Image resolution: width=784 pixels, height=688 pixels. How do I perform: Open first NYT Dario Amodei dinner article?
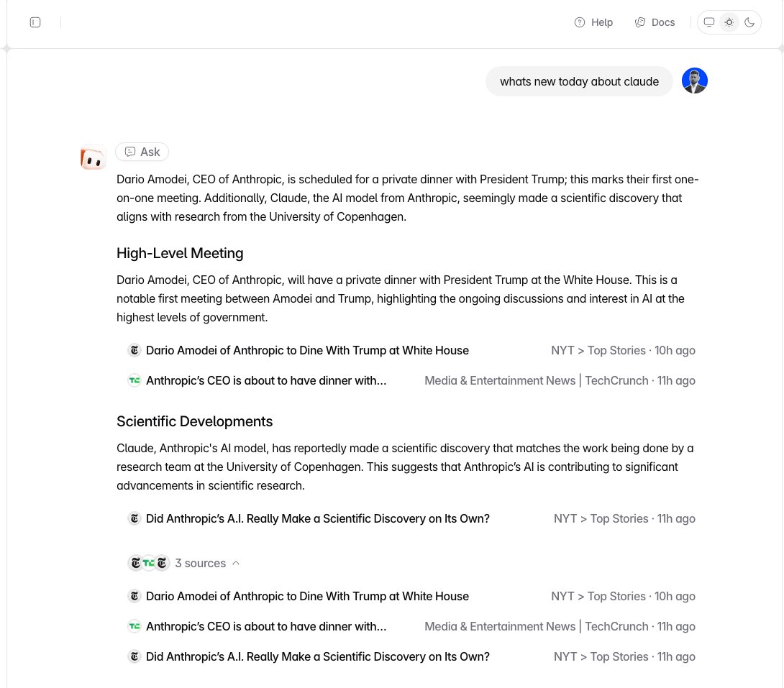pyautogui.click(x=307, y=350)
